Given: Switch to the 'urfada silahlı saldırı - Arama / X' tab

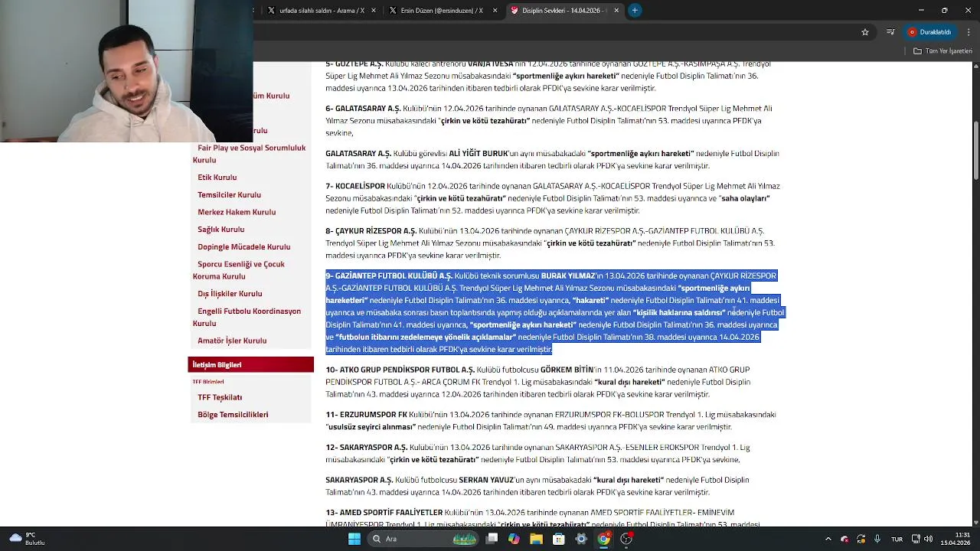Looking at the screenshot, I should [321, 11].
